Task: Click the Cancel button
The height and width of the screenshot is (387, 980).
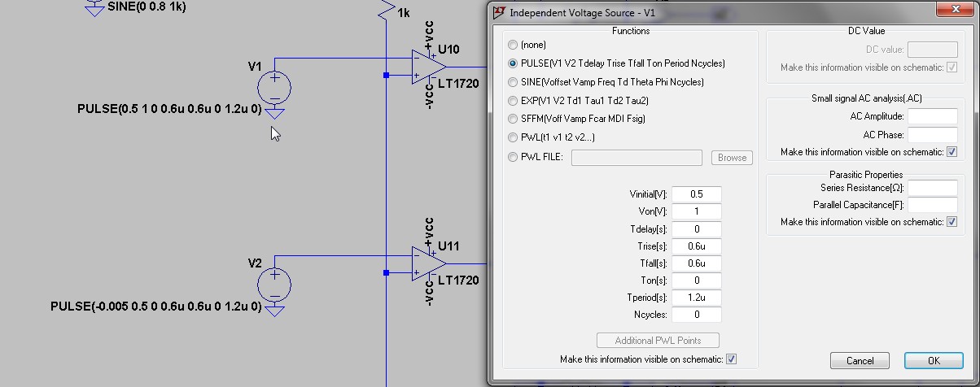Action: click(860, 360)
